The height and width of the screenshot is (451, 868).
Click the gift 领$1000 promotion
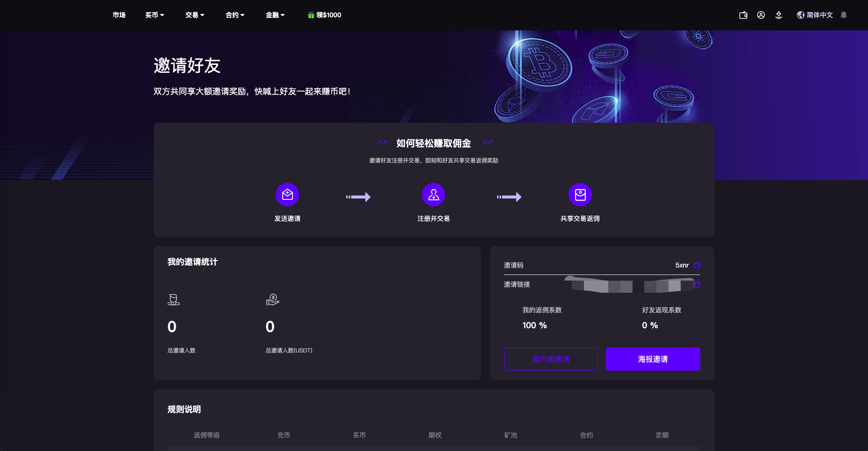point(325,15)
